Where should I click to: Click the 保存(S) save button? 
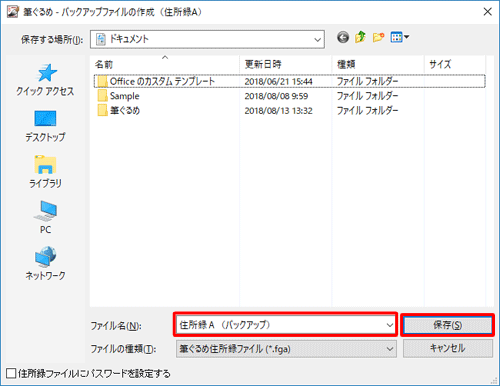click(447, 325)
